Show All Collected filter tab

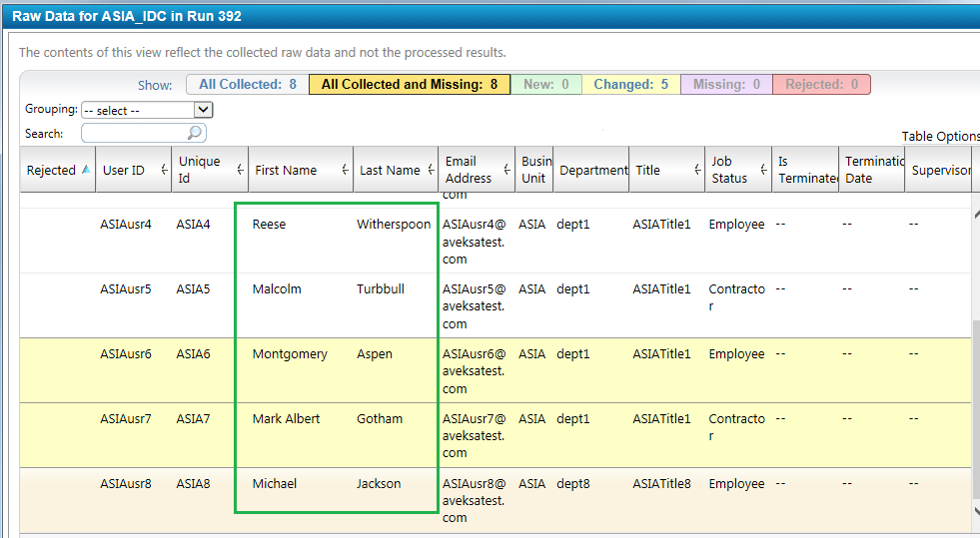pos(247,85)
